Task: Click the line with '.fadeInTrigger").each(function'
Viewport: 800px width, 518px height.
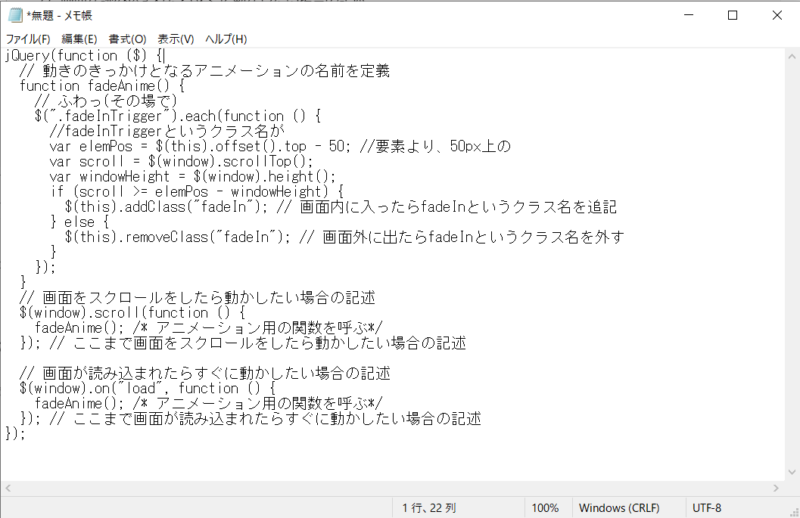Action: click(x=178, y=116)
